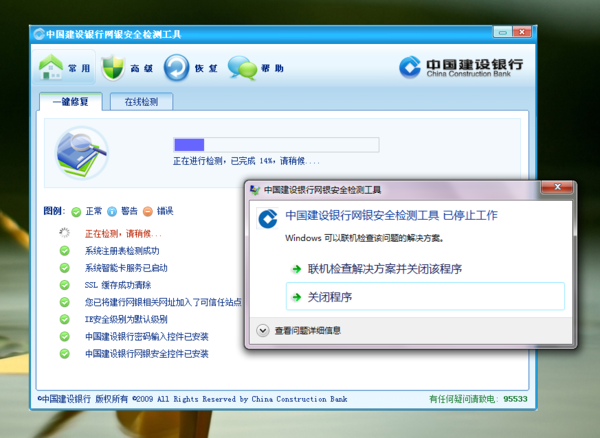Click the SSL 缓存成功清除 result text
The image size is (600, 438).
[x=118, y=285]
